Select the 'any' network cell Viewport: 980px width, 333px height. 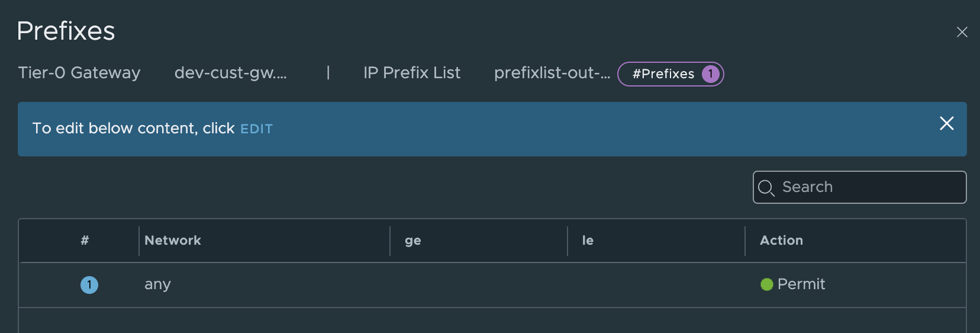pyautogui.click(x=157, y=285)
